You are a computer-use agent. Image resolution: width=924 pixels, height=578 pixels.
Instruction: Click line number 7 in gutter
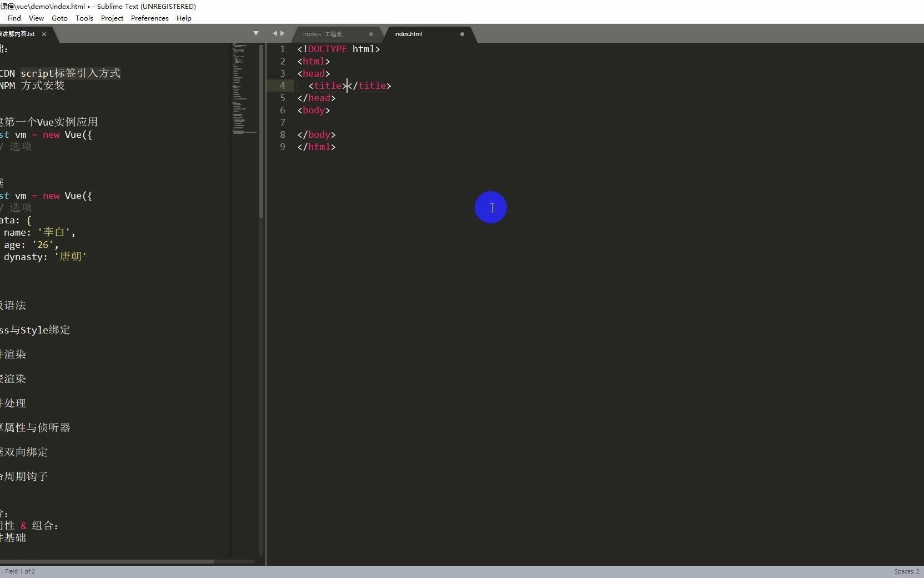coord(282,122)
